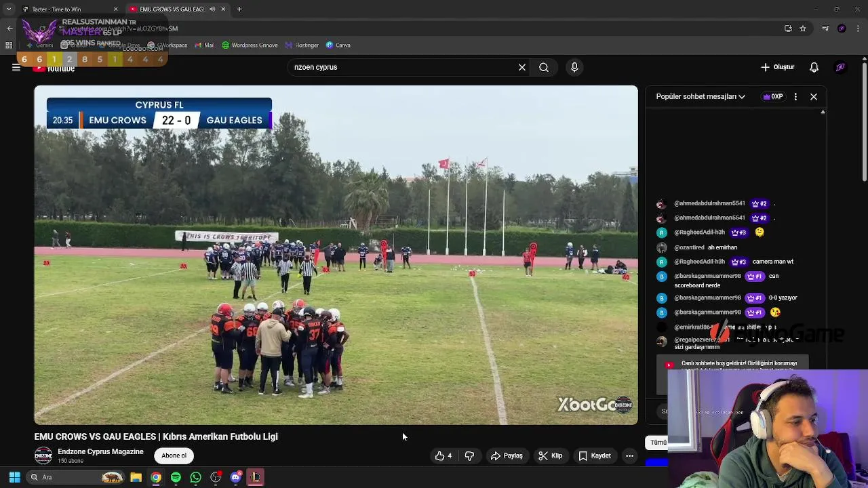868x488 pixels.
Task: Open League of Legends taskbar icon
Action: tap(256, 477)
